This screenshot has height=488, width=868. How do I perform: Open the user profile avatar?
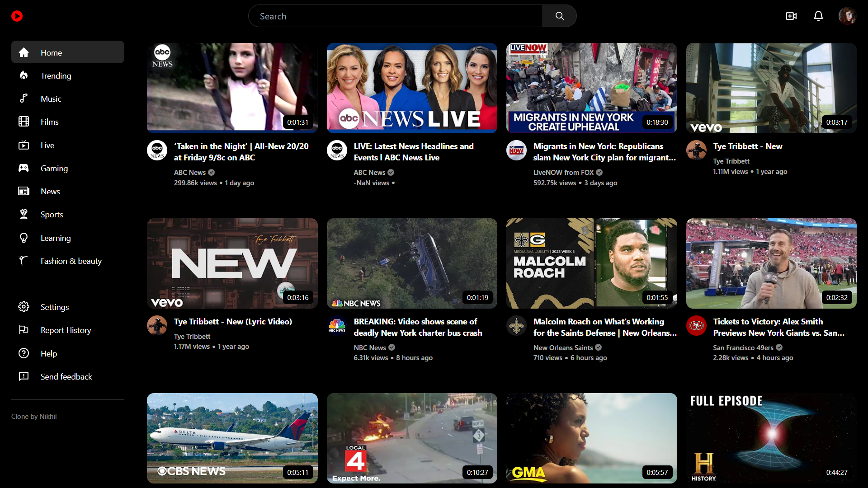click(847, 16)
